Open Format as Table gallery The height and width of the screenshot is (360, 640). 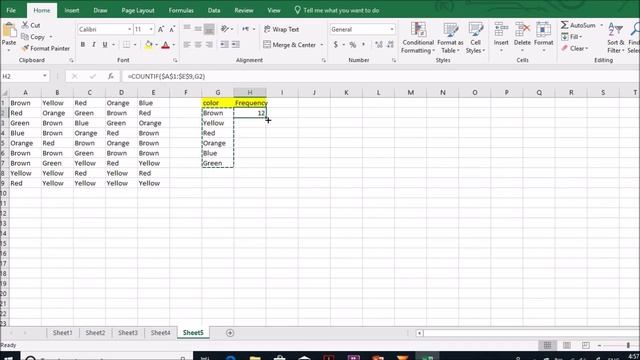(450, 38)
